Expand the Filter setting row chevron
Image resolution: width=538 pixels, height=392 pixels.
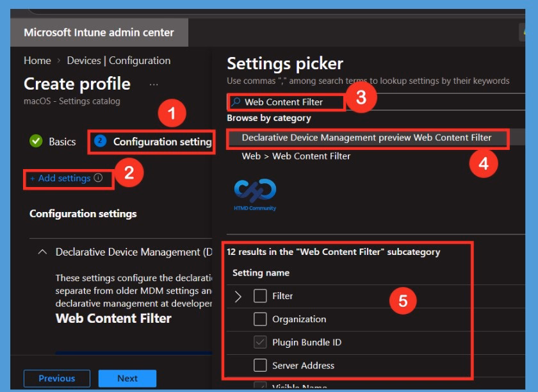point(238,296)
